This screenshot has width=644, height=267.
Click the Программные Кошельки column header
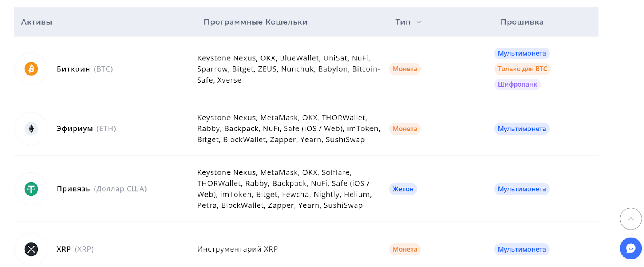click(255, 22)
